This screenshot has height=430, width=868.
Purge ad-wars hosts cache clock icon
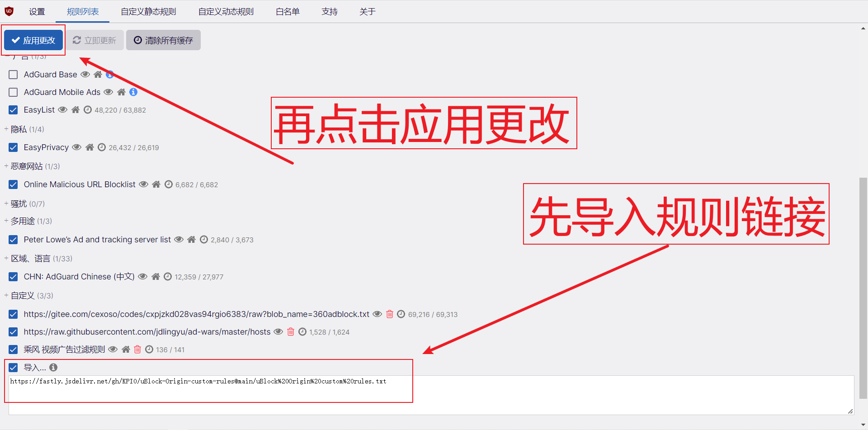tap(302, 332)
